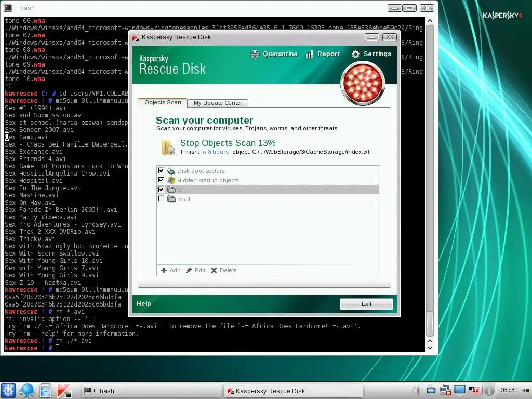Click the removable device tray icon

click(x=431, y=391)
